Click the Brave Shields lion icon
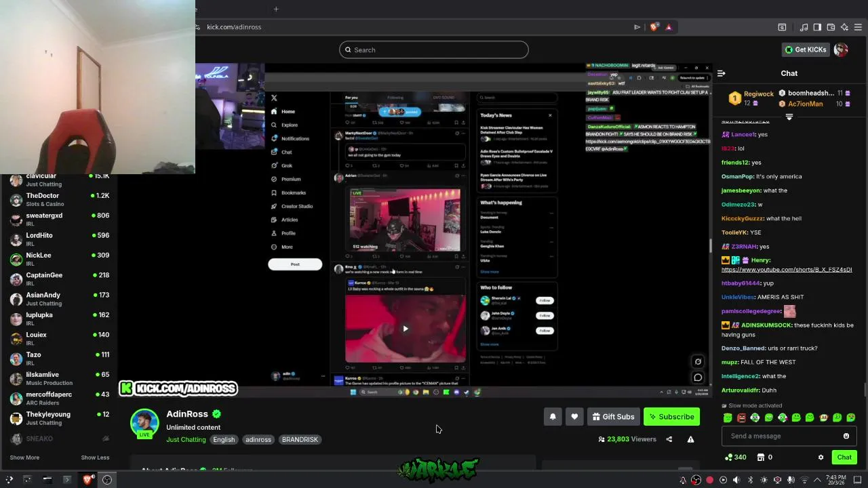 pos(654,27)
